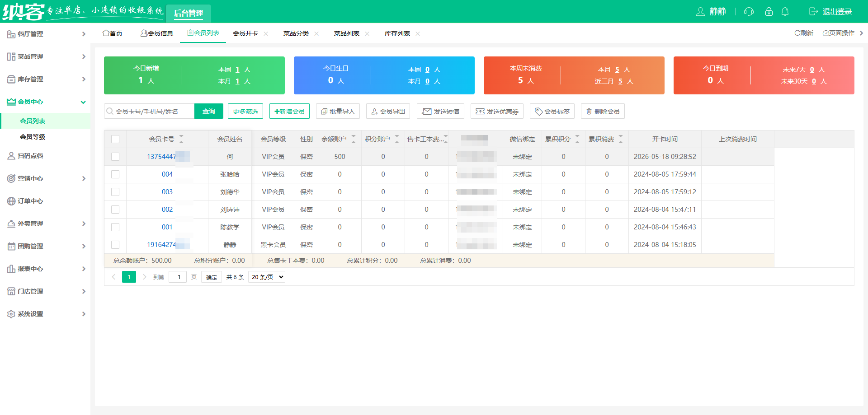Go to next page arrow in pagination
The height and width of the screenshot is (415, 868).
(x=144, y=277)
